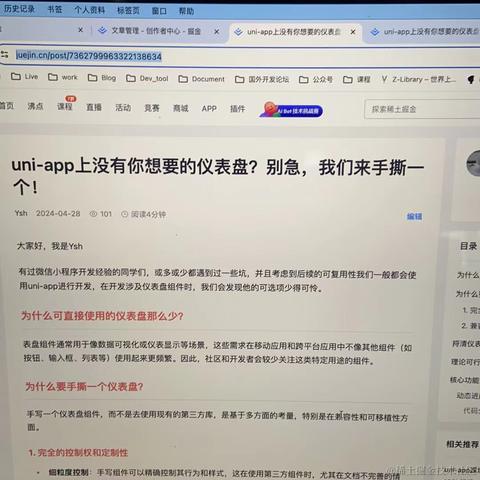Open 插件 in juejin navigation
The height and width of the screenshot is (480, 480).
[237, 109]
